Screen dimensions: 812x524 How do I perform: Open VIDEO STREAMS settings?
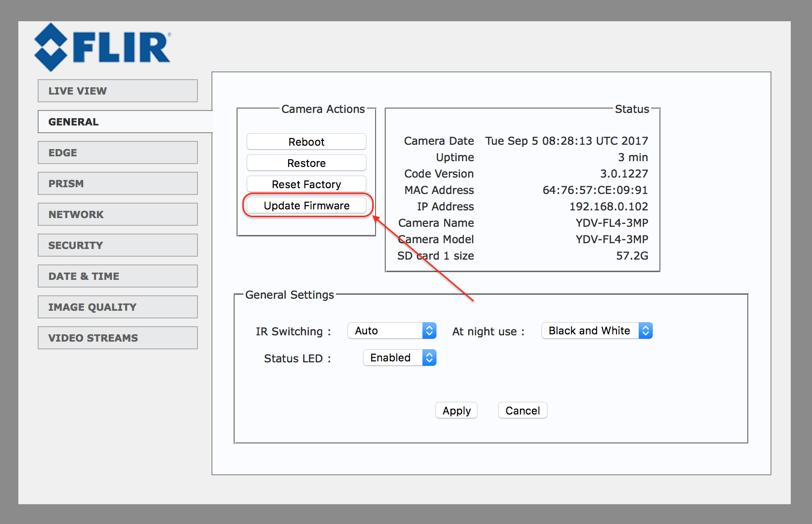tap(118, 338)
